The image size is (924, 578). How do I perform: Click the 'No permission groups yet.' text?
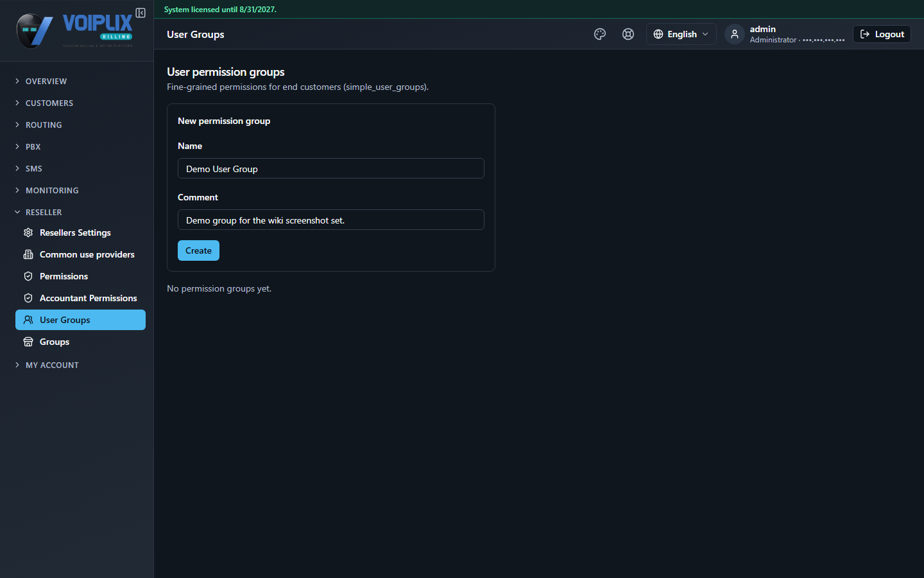point(219,288)
